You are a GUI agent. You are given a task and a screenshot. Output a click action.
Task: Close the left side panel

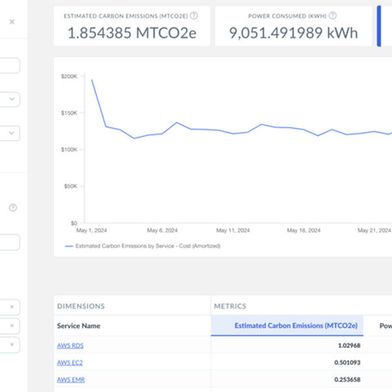coord(12,22)
